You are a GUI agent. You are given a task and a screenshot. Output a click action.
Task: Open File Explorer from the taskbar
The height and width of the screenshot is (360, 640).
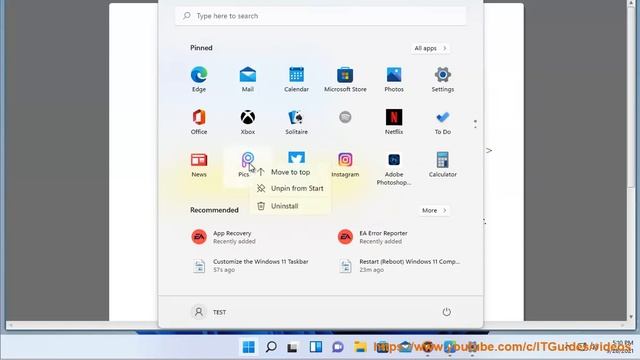360,347
